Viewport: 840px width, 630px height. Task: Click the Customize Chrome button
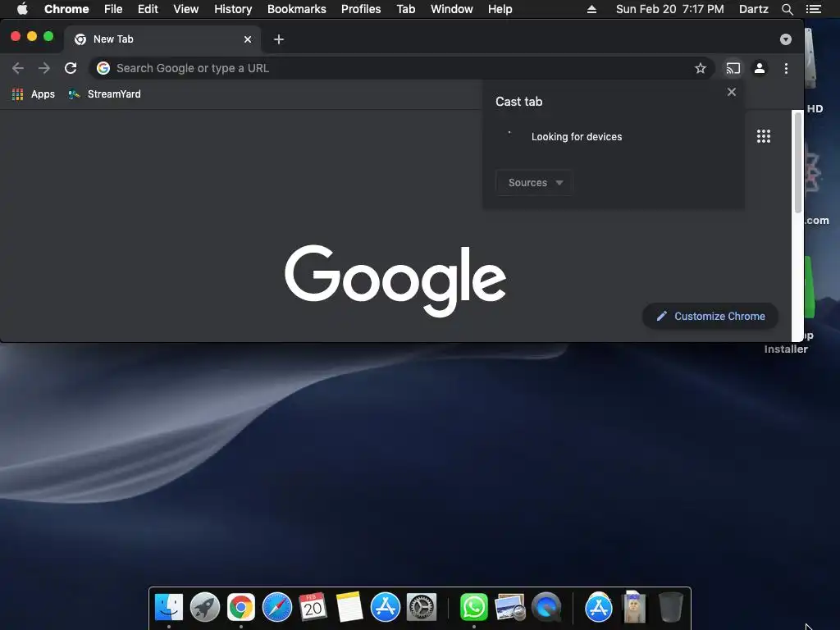710,316
